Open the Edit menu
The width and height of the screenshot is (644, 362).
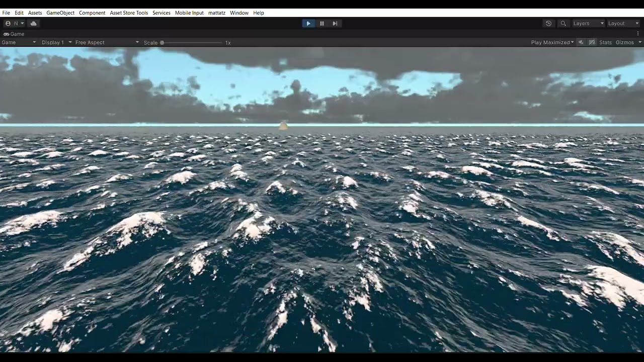(19, 13)
